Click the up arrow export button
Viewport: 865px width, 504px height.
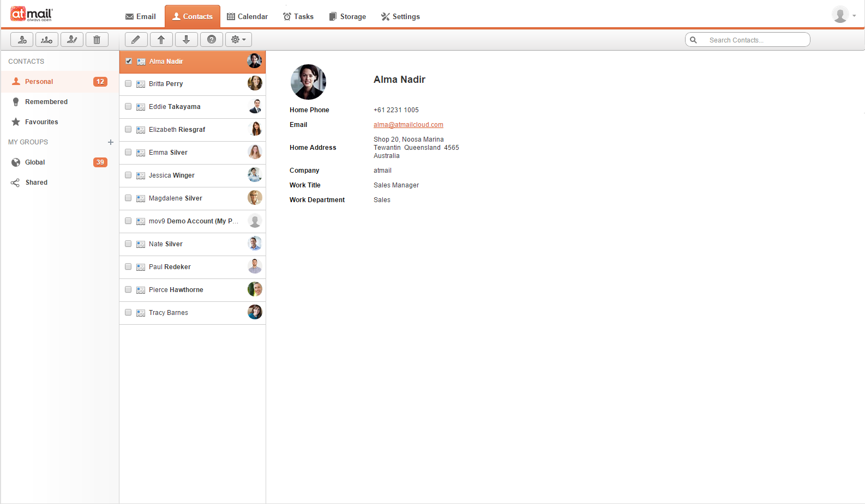point(161,39)
